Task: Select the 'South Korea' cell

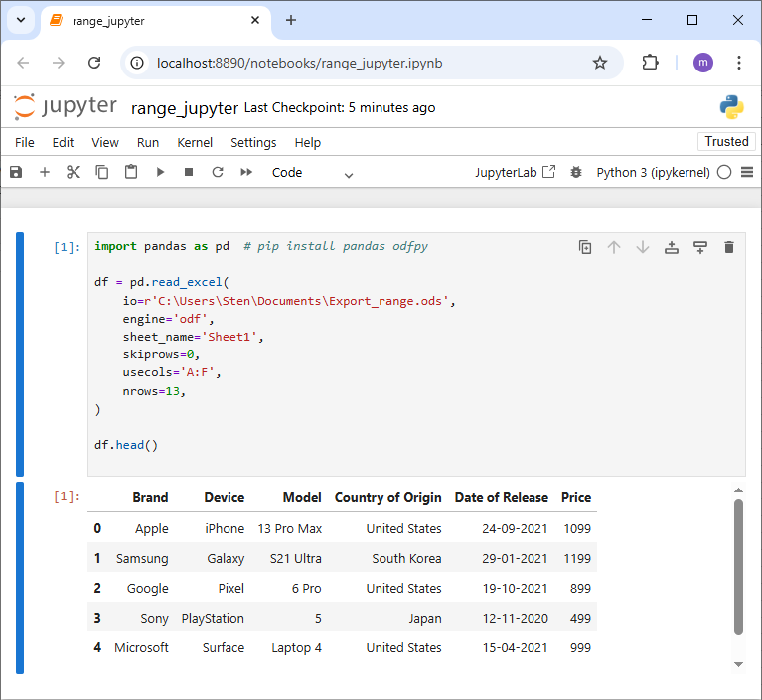Action: click(x=406, y=559)
